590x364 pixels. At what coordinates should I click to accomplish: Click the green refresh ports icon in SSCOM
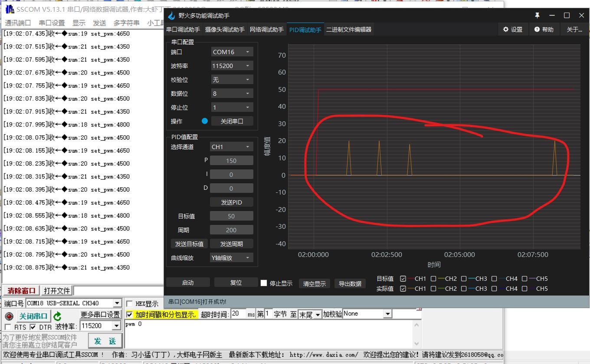(58, 316)
